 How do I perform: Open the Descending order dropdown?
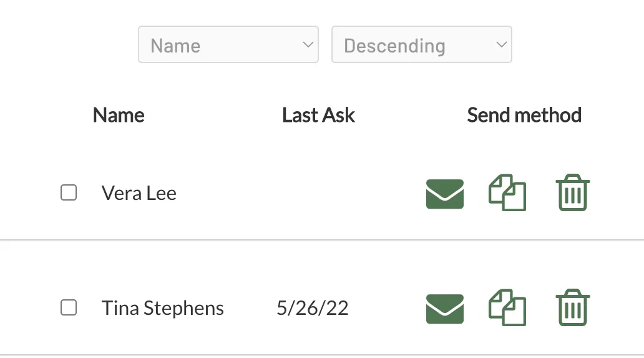(422, 44)
